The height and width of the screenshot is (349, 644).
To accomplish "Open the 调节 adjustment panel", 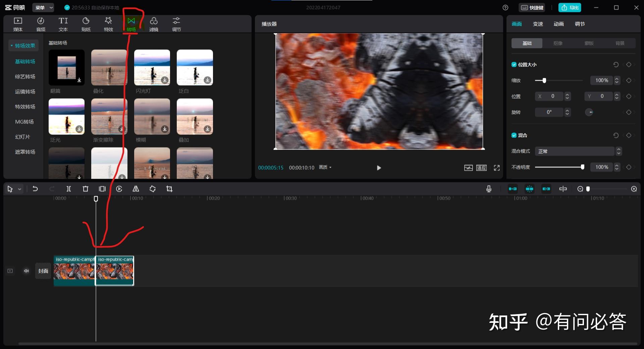I will pos(176,24).
